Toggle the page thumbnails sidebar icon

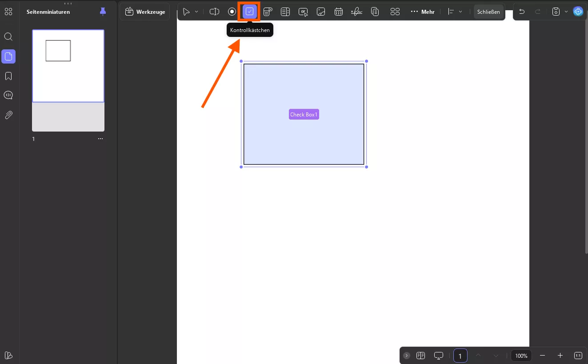click(x=8, y=56)
